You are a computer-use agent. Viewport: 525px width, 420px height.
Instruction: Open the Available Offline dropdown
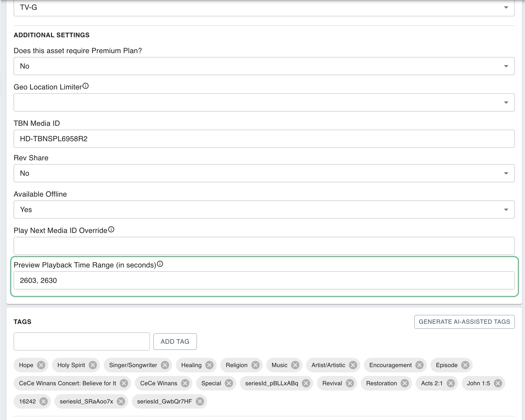click(264, 210)
